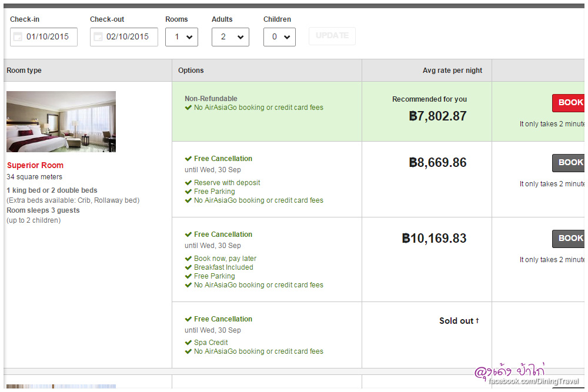Book the ฿8,669.86 free cancellation rate
Image resolution: width=588 pixels, height=392 pixels.
(x=569, y=163)
